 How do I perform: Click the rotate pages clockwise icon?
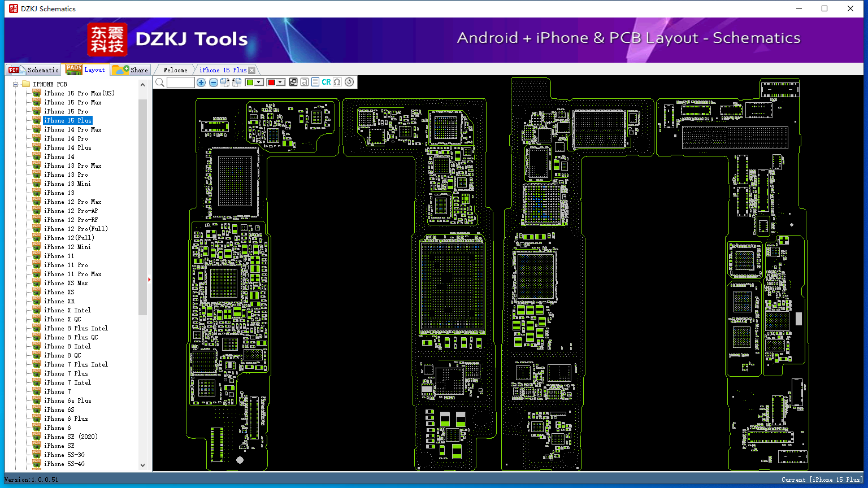click(x=225, y=82)
